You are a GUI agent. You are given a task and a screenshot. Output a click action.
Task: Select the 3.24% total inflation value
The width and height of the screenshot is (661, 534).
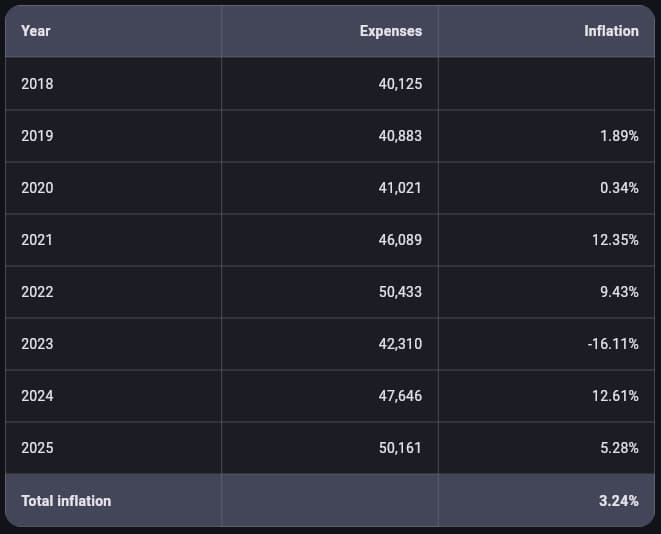(618, 500)
